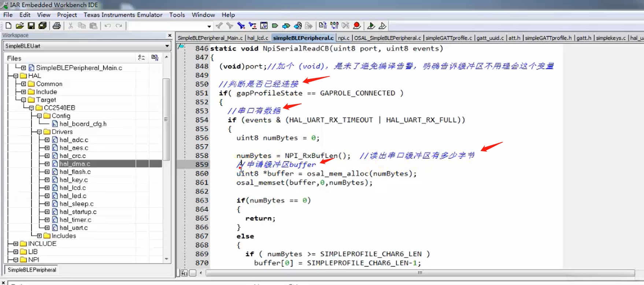Save the current file with the floppy icon
644x285 pixels.
tap(31, 26)
